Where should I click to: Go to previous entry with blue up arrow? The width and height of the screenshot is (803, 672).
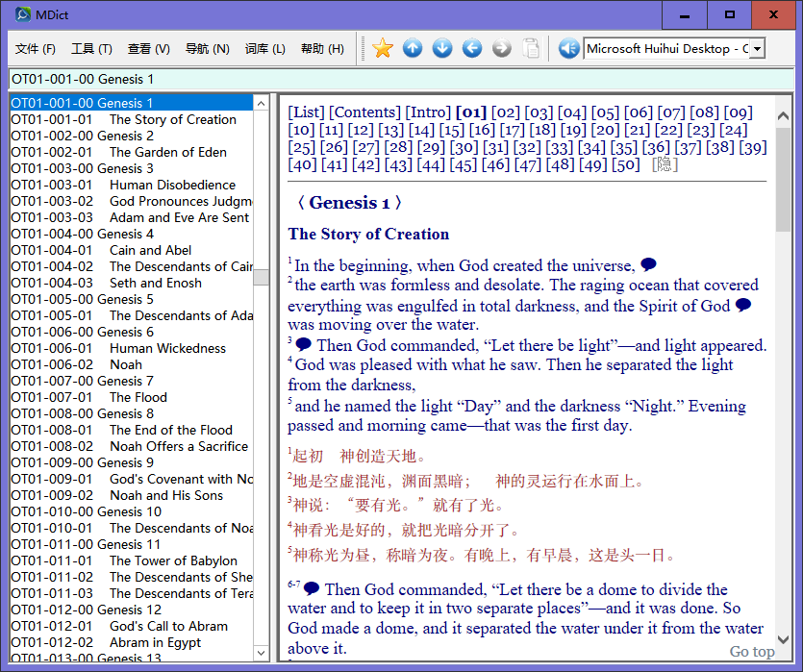pyautogui.click(x=413, y=49)
